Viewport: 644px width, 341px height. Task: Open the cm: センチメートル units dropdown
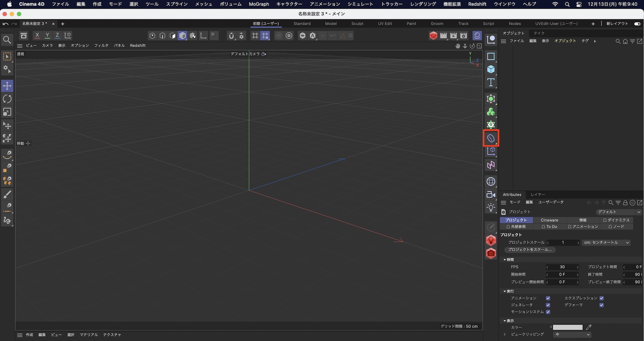[606, 242]
